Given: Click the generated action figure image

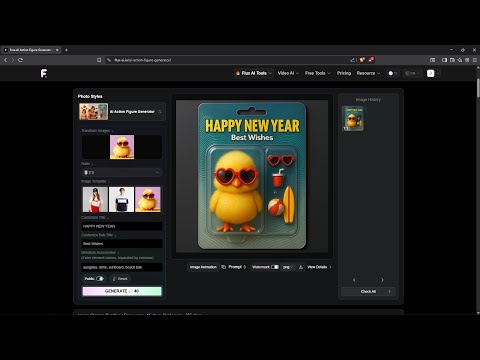Looking at the screenshot, I should point(252,176).
